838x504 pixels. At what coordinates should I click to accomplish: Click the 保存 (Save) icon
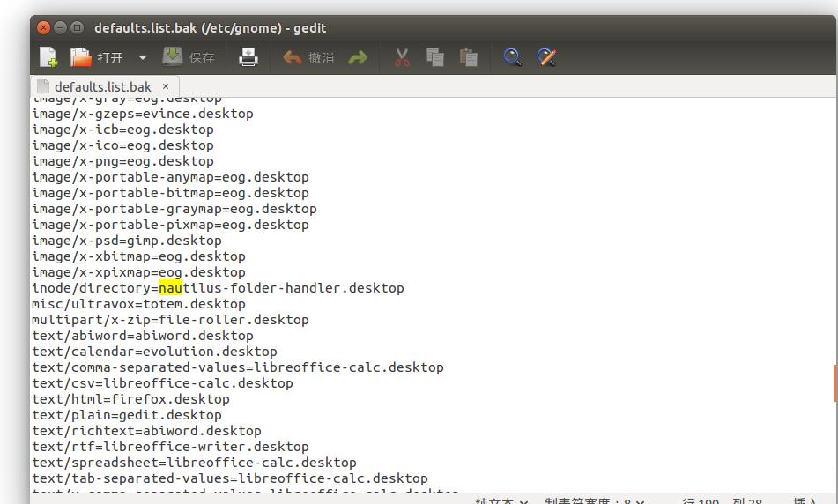click(x=173, y=56)
